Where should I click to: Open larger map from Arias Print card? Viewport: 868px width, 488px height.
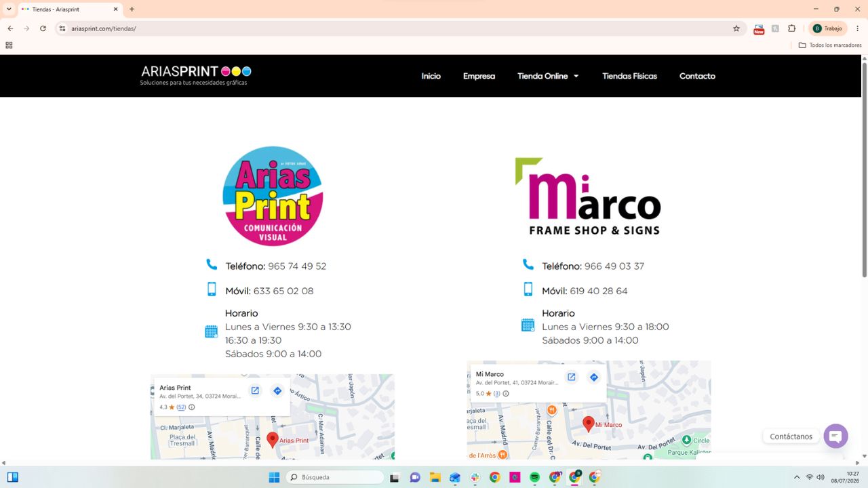255,390
